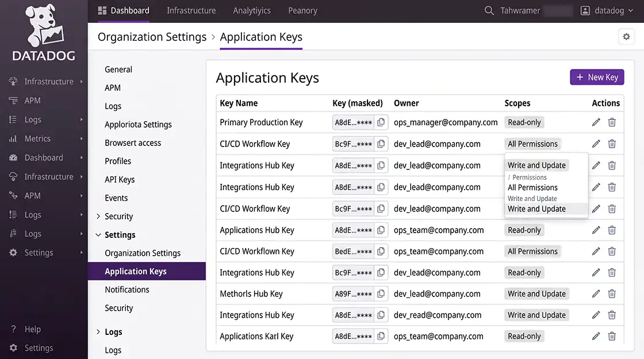Delete the CI/CD Workflown Key
644x359 pixels.
[x=612, y=251]
